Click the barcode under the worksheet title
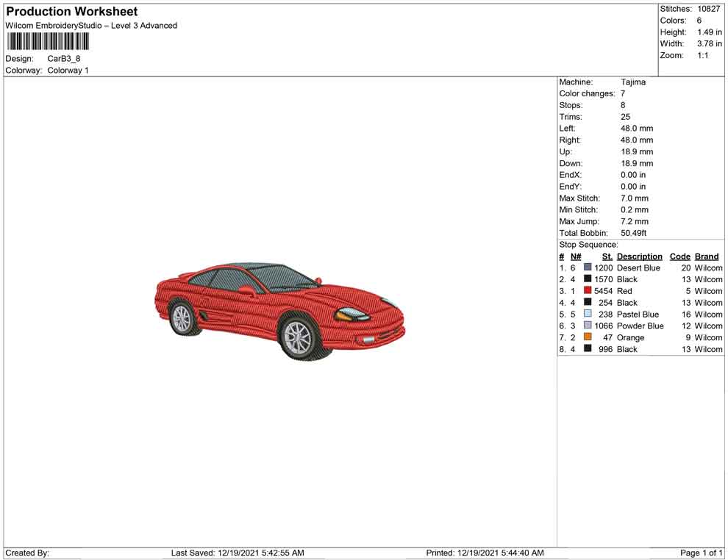728x560 pixels. coord(47,41)
